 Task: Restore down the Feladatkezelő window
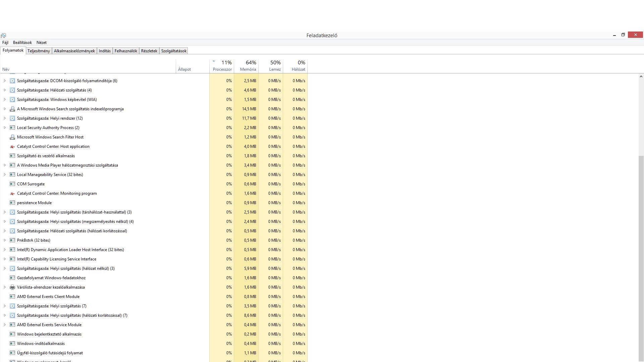pyautogui.click(x=623, y=35)
